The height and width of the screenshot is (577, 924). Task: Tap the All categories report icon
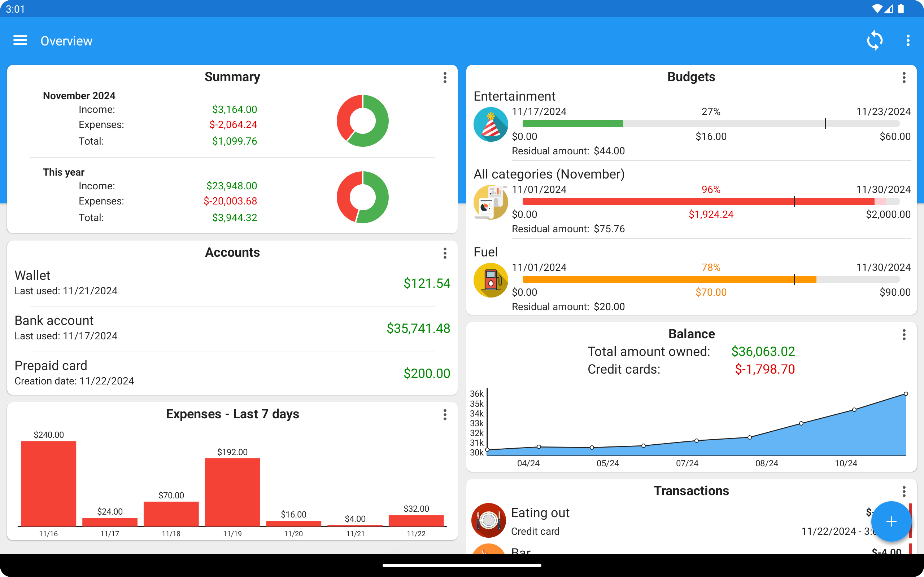point(490,202)
